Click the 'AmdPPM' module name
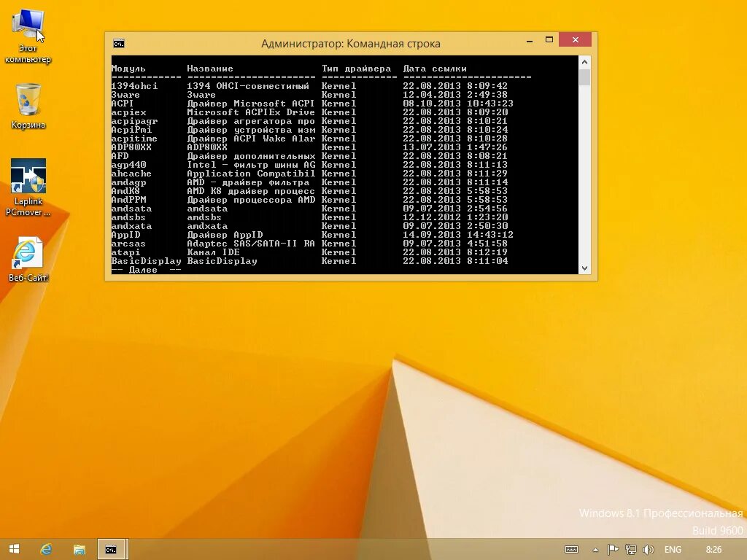This screenshot has width=747, height=560. click(128, 200)
